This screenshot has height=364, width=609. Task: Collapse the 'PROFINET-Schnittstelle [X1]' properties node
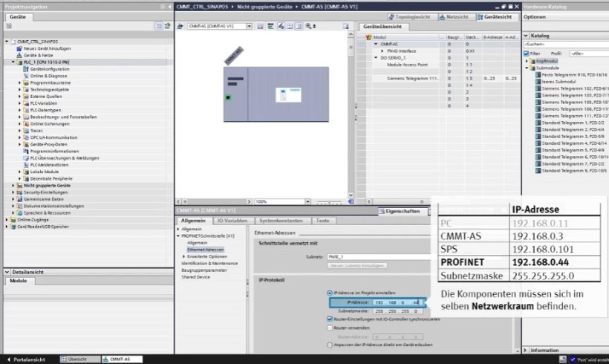178,235
